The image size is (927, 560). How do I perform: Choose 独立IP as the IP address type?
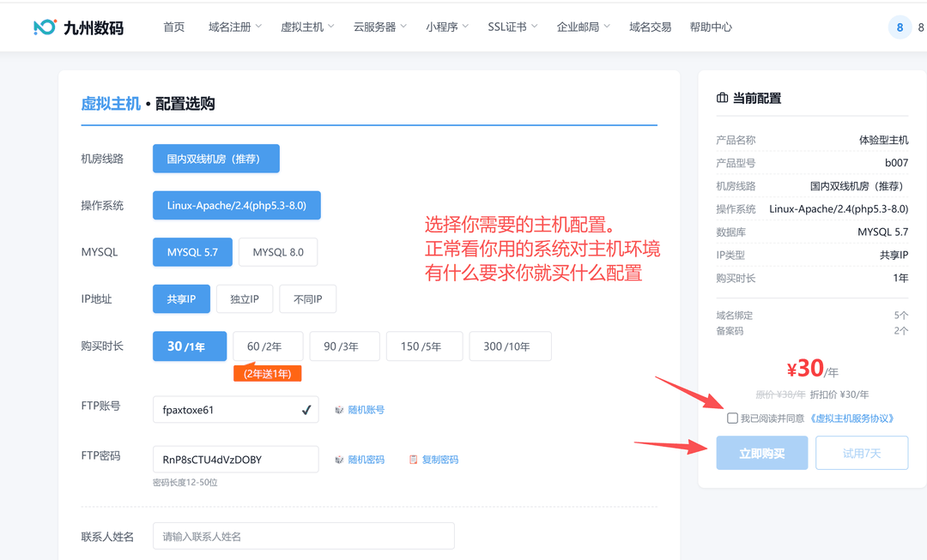click(x=245, y=299)
